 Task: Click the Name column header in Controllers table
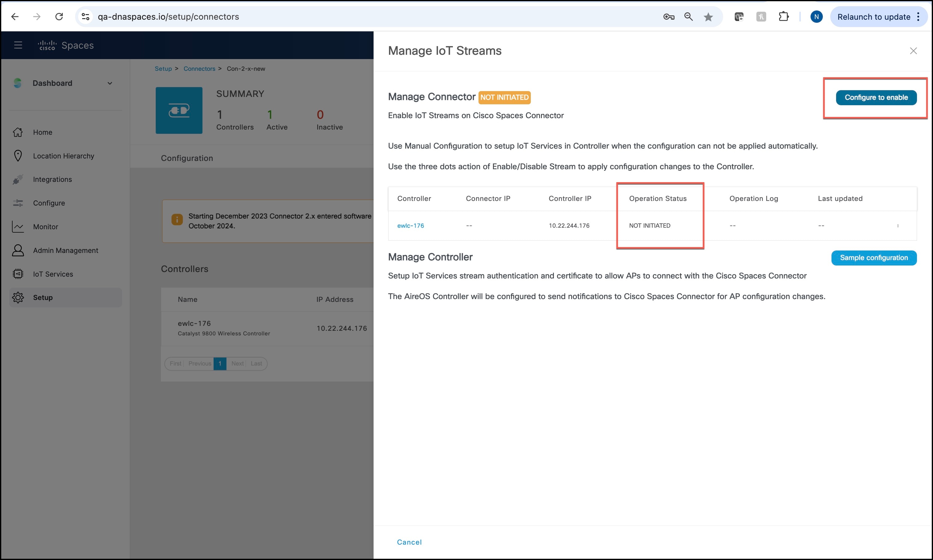[187, 299]
